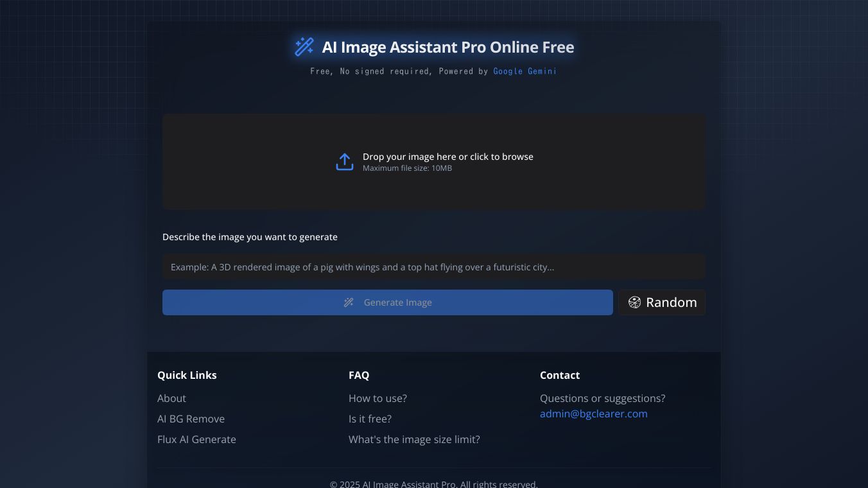Click the 'Maximum file size: 10MB' text
The image size is (868, 488).
pyautogui.click(x=407, y=168)
